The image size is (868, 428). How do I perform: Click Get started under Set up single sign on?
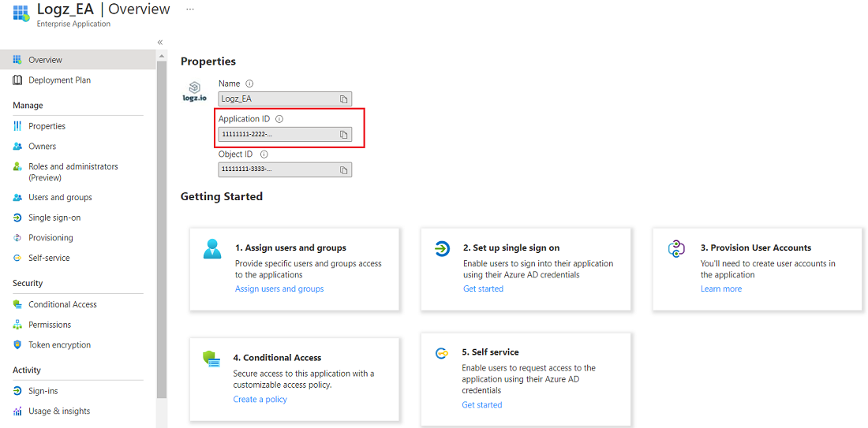click(x=483, y=288)
